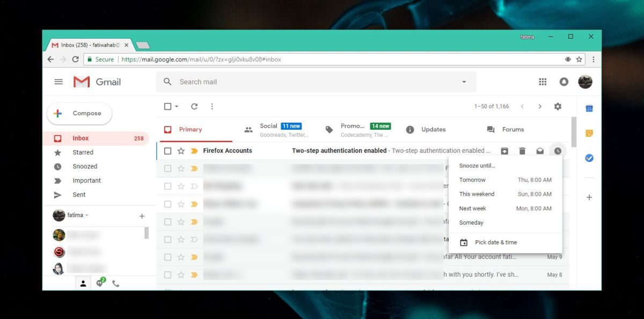Star the Firefox Accounts email

click(x=181, y=151)
